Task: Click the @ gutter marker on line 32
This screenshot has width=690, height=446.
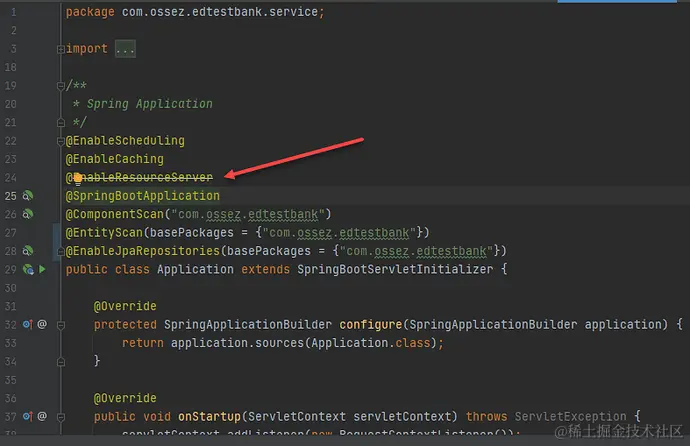Action: 42,324
